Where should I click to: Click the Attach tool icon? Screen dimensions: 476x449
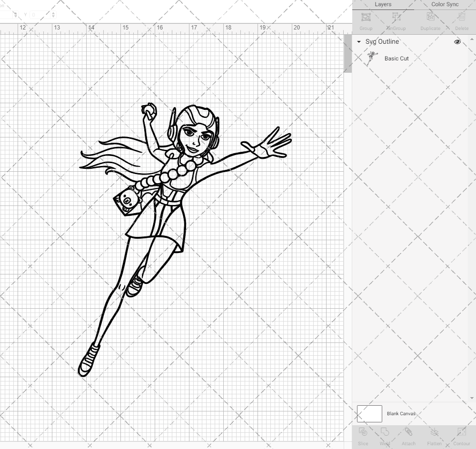click(x=408, y=432)
